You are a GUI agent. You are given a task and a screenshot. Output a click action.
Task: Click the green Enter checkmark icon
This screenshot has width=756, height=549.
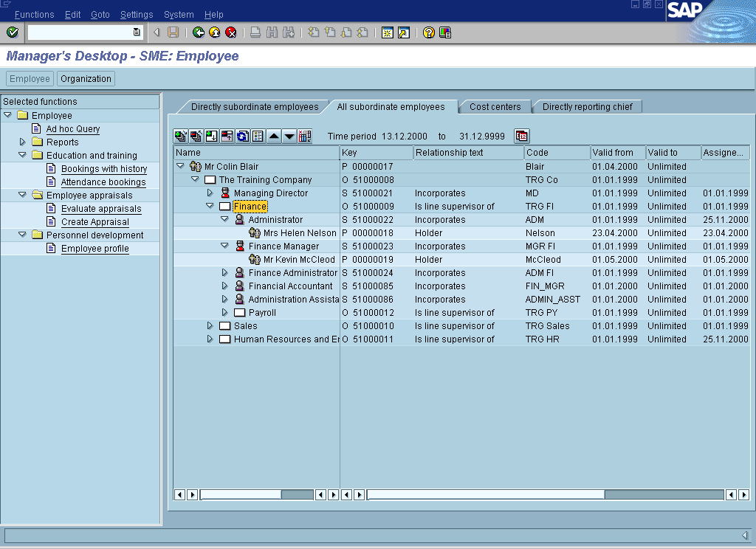13,32
